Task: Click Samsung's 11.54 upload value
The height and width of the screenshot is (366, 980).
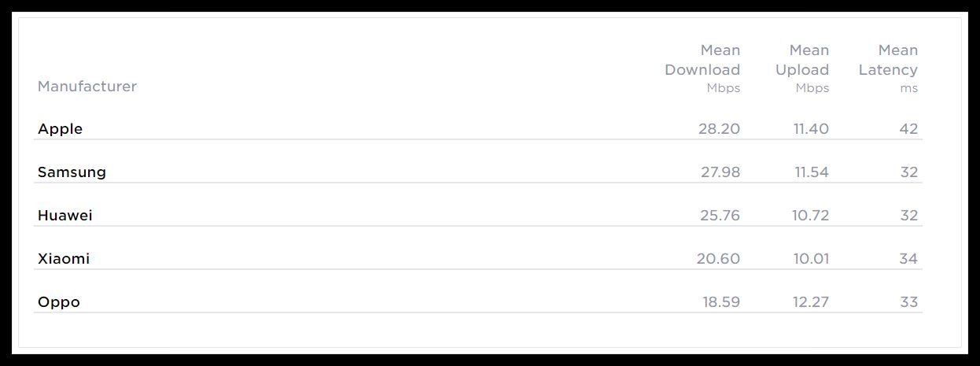Action: (811, 172)
